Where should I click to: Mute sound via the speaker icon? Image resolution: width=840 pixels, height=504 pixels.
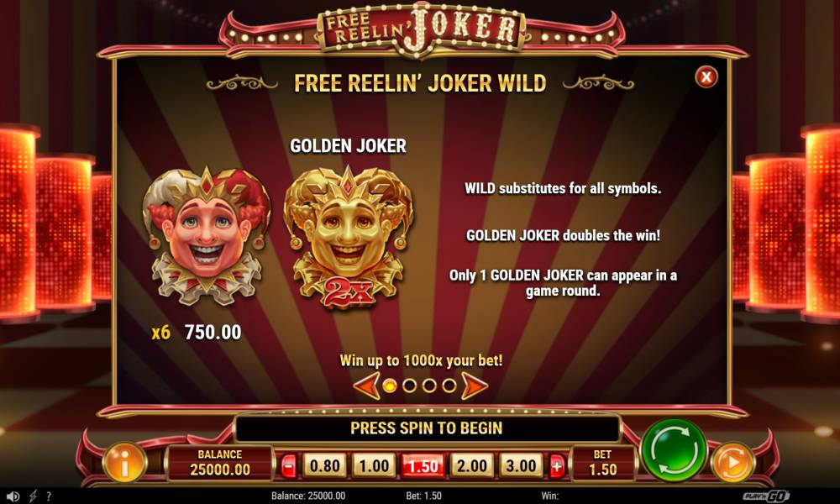[x=13, y=496]
